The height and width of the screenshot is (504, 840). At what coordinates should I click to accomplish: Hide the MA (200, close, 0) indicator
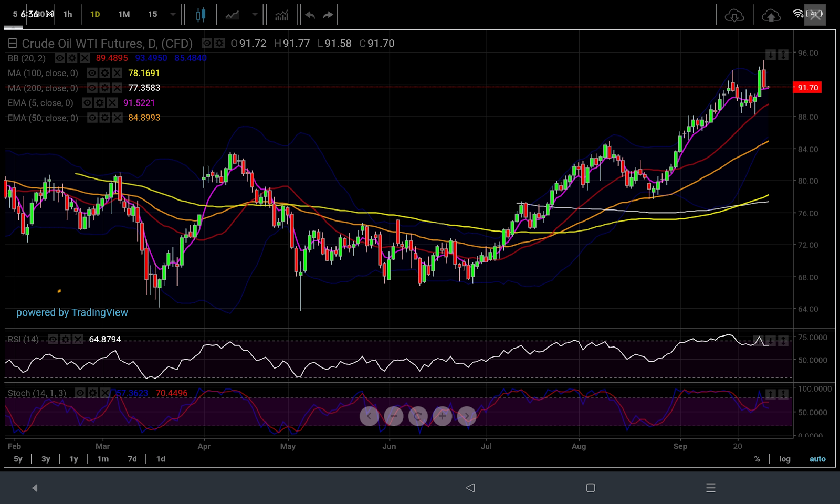click(92, 88)
